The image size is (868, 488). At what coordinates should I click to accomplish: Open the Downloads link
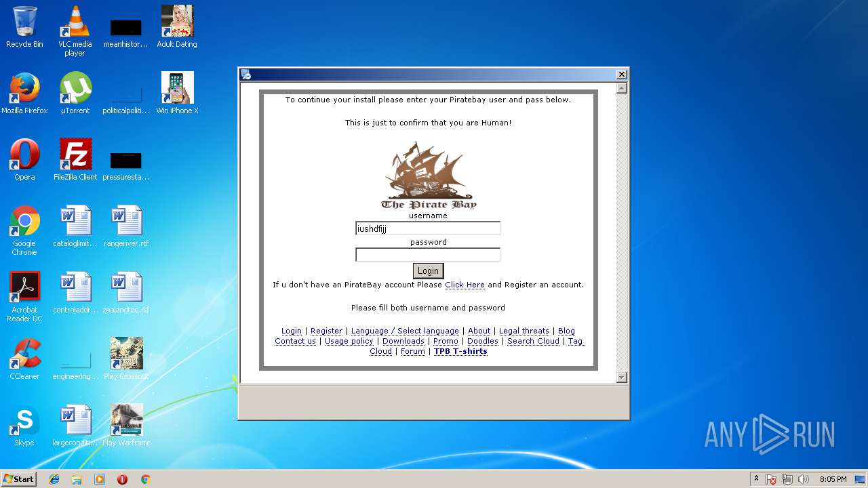(403, 341)
